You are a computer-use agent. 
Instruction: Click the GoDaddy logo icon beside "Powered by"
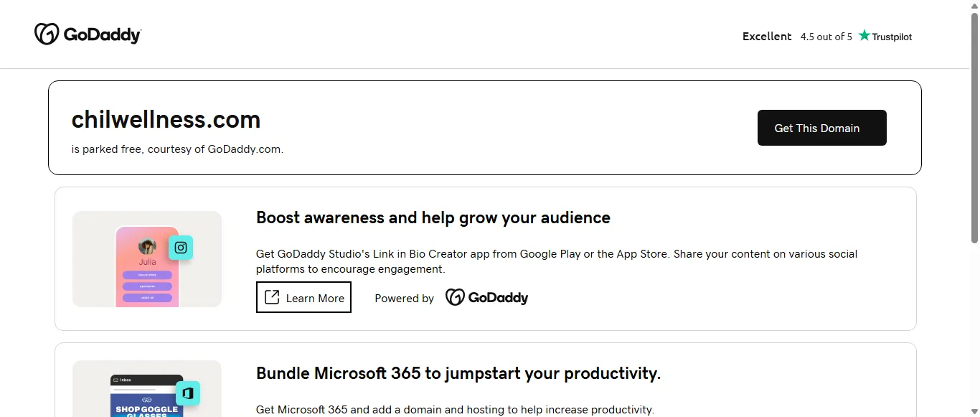click(455, 297)
